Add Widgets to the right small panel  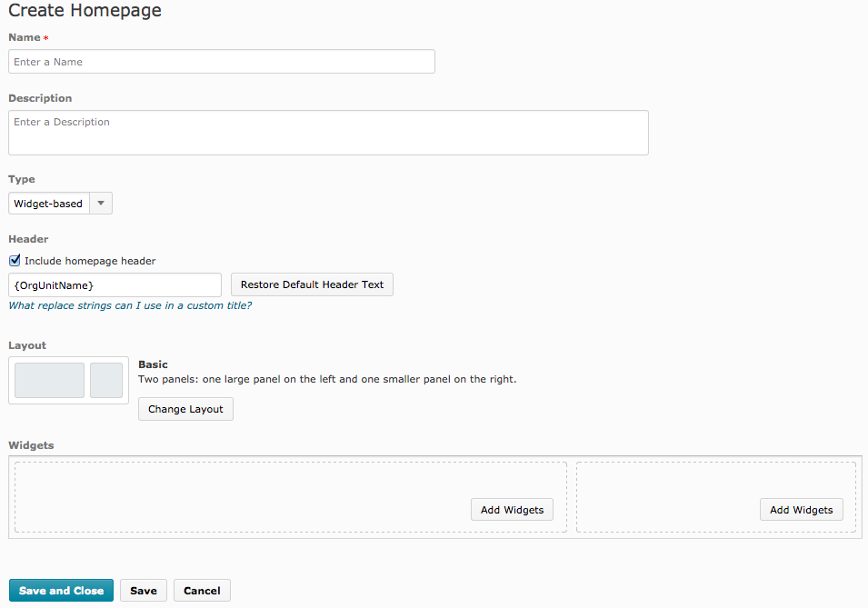[x=801, y=510]
